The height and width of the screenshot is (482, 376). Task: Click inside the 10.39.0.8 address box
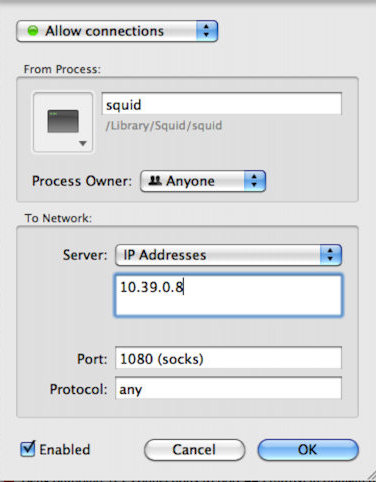coord(228,295)
